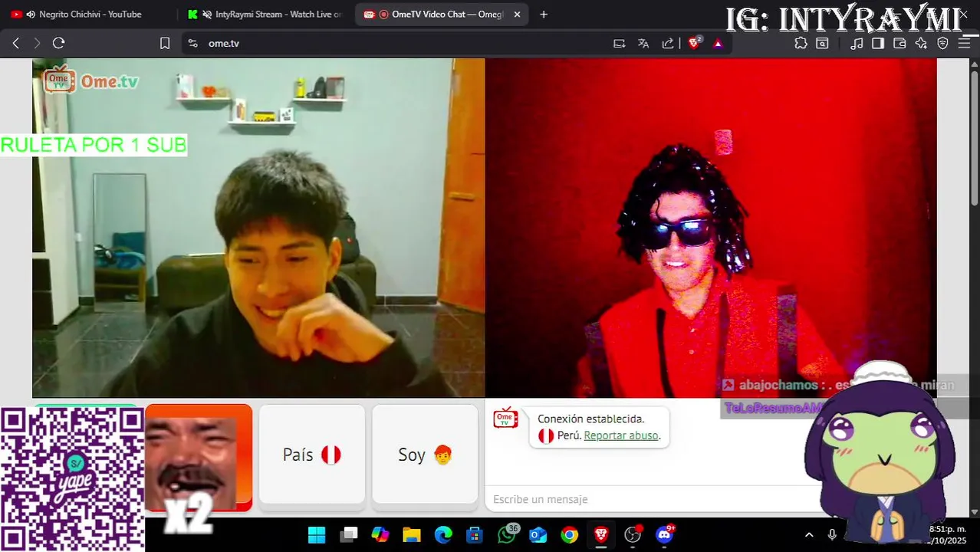Click the local webcam video feed
This screenshot has width=980, height=552.
[x=258, y=228]
